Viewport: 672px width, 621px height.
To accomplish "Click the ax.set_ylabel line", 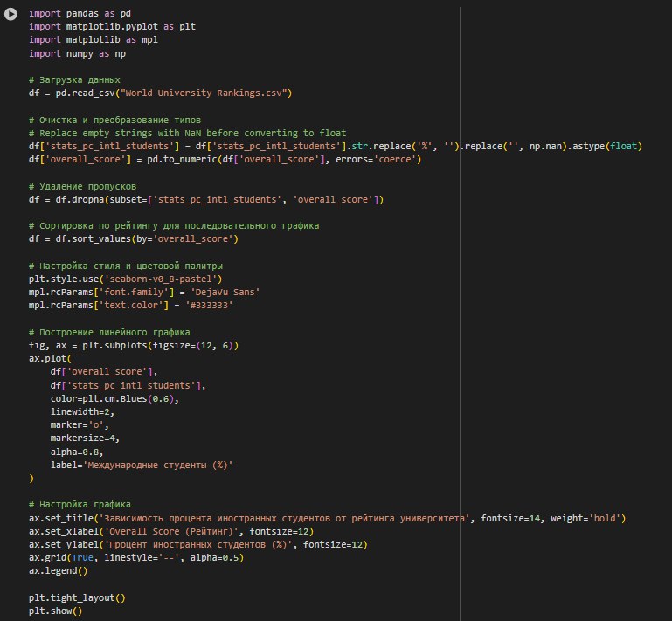I will point(198,545).
